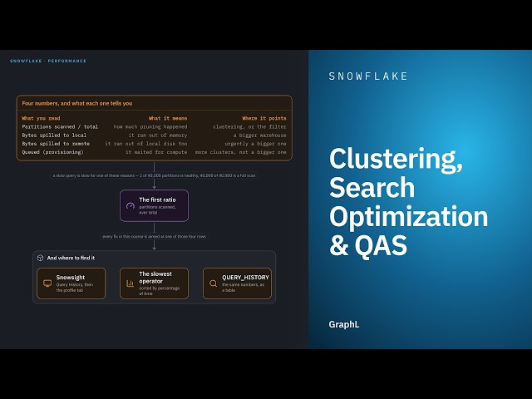The height and width of the screenshot is (399, 532).
Task: Click the gauge icon in The first ratio card
Action: [131, 205]
